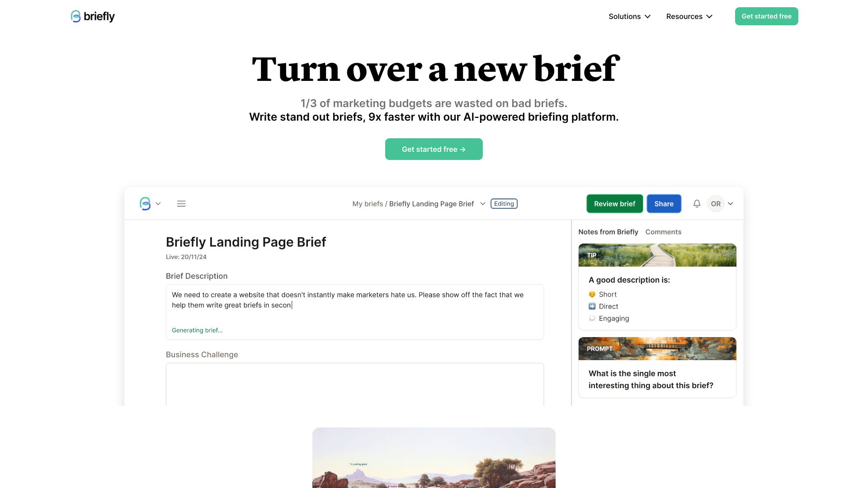Toggle the Editing status badge
The image size is (868, 488).
pos(504,203)
